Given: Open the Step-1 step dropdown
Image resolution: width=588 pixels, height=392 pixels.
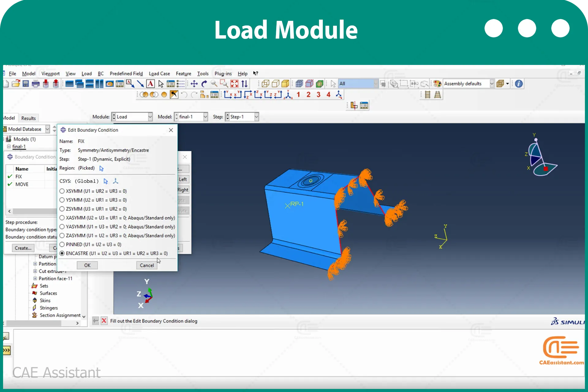Looking at the screenshot, I should point(242,117).
